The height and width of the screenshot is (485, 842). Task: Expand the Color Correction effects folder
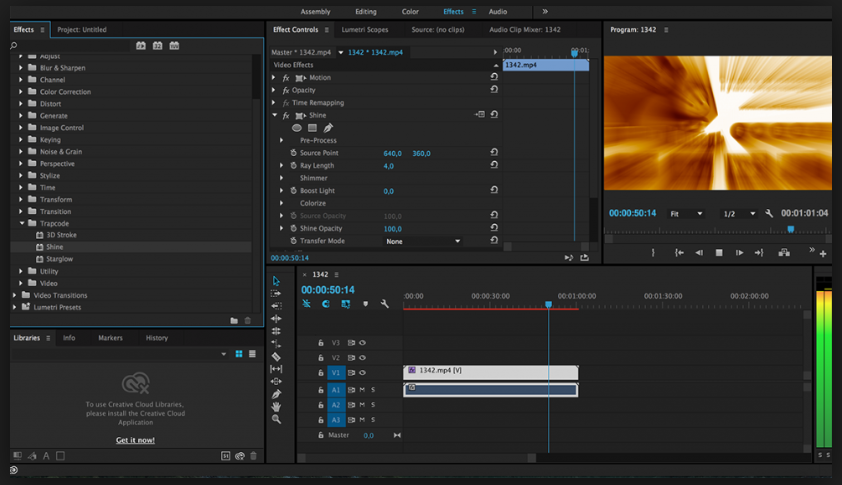point(21,91)
